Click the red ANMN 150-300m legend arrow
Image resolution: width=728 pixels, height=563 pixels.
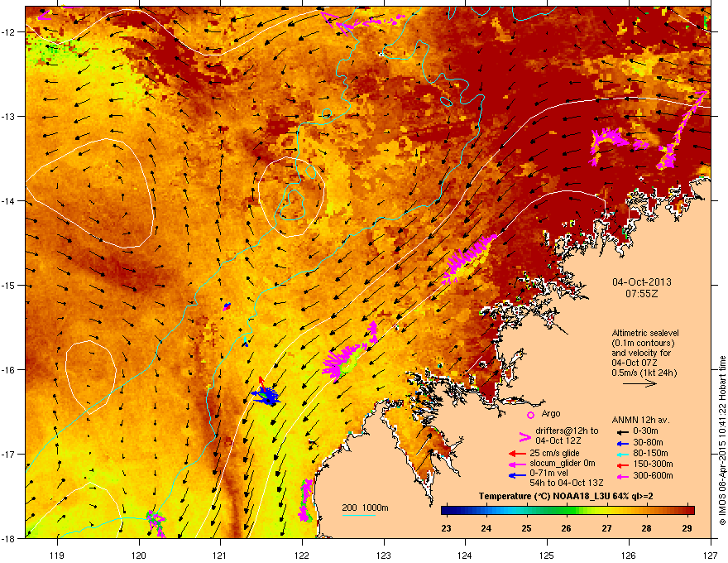tap(622, 464)
